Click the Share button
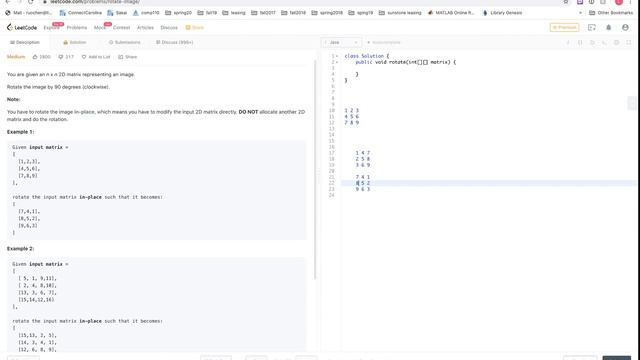640x360 pixels. pyautogui.click(x=127, y=57)
